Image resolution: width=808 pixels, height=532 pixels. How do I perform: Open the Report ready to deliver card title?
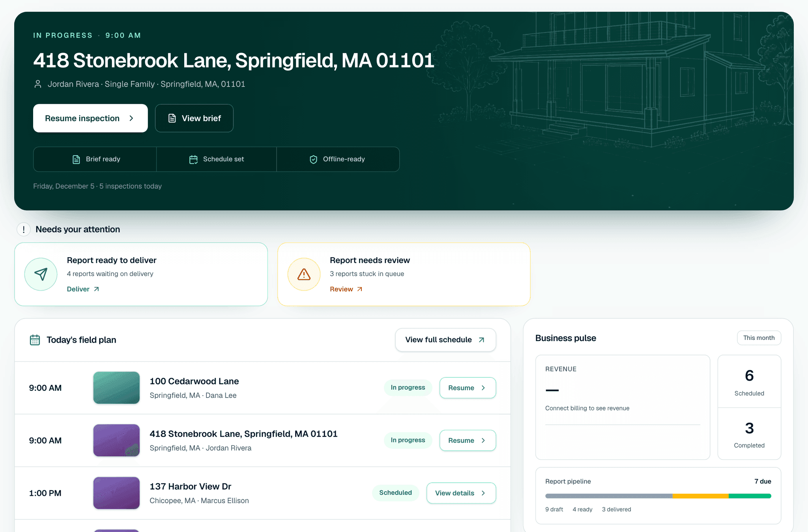pos(112,260)
